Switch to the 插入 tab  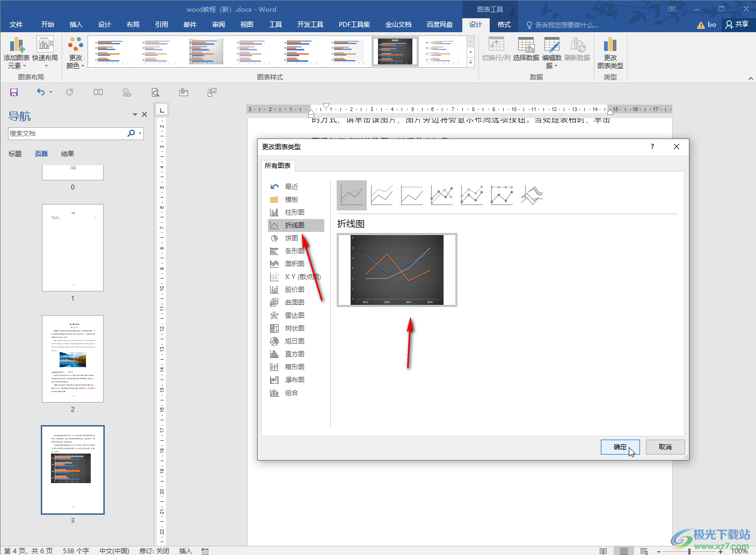(76, 25)
